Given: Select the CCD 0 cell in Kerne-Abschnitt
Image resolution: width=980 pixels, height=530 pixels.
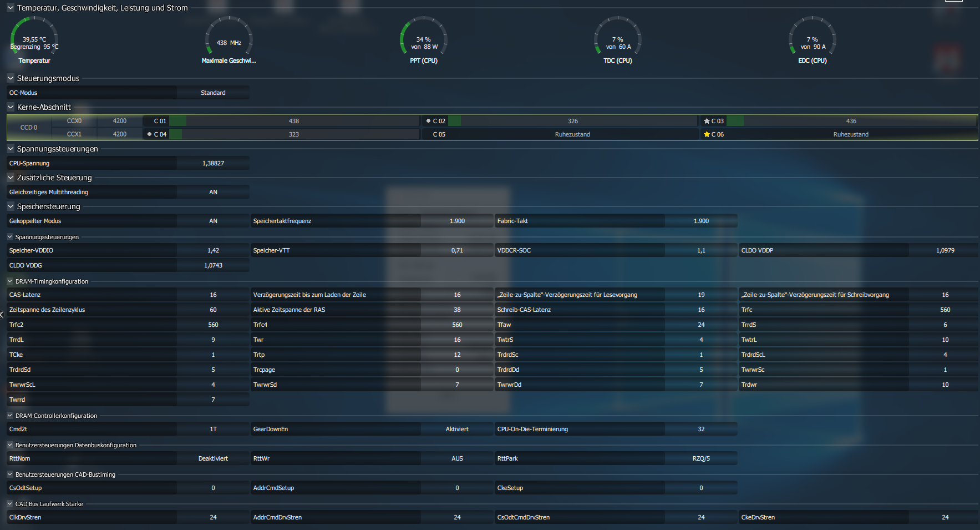Looking at the screenshot, I should [x=29, y=128].
